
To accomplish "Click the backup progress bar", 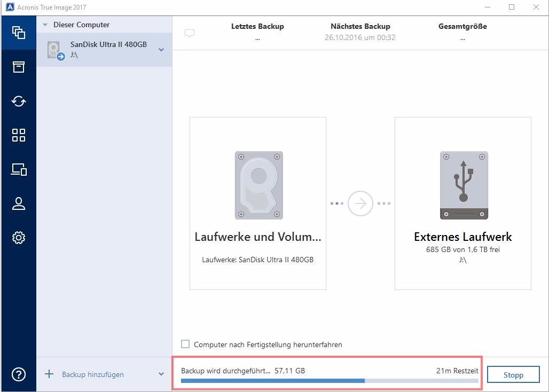I will pyautogui.click(x=330, y=381).
